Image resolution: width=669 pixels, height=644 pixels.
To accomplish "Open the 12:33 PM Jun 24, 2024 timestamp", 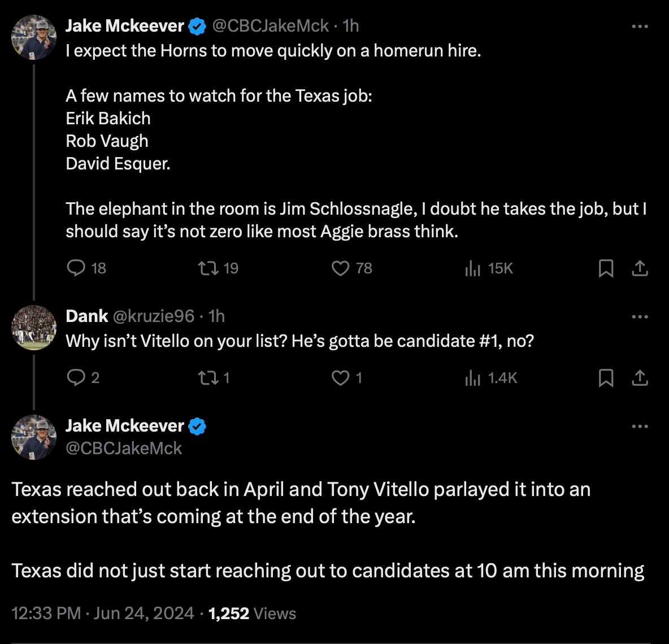I will 102,613.
